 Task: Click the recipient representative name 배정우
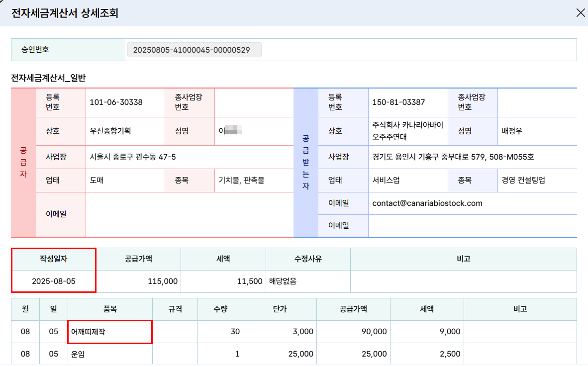[x=512, y=131]
